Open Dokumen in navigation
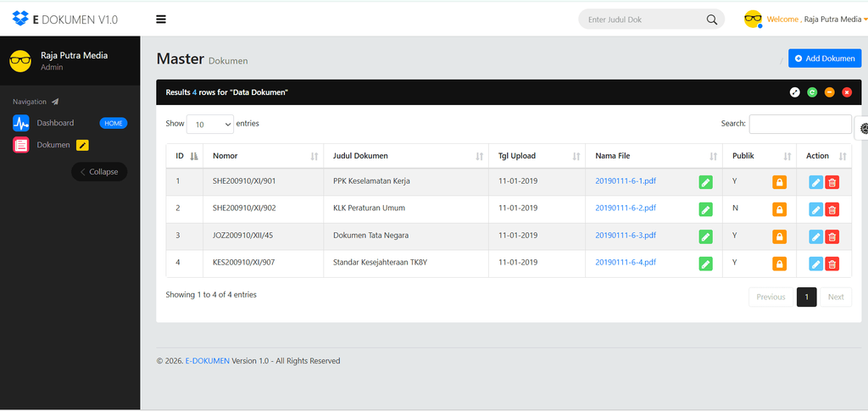The height and width of the screenshot is (411, 868). pyautogui.click(x=53, y=145)
